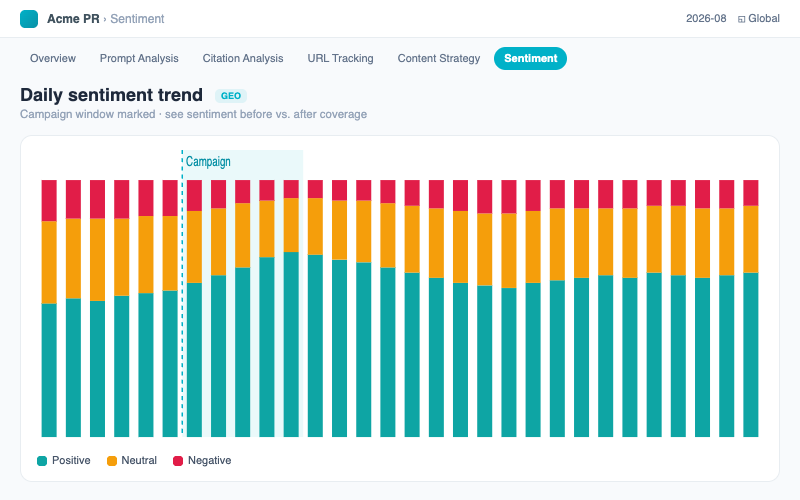Viewport: 800px width, 500px height.
Task: Click the active Sentiment tab
Action: tap(530, 58)
